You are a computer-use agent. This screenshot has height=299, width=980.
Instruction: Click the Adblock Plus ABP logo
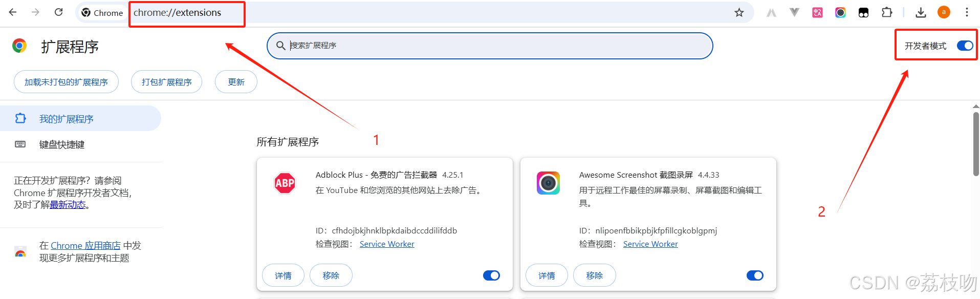[285, 183]
